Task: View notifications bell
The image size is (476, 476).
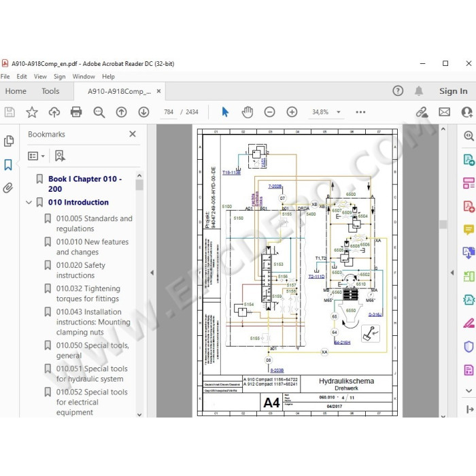Action: 419,90
